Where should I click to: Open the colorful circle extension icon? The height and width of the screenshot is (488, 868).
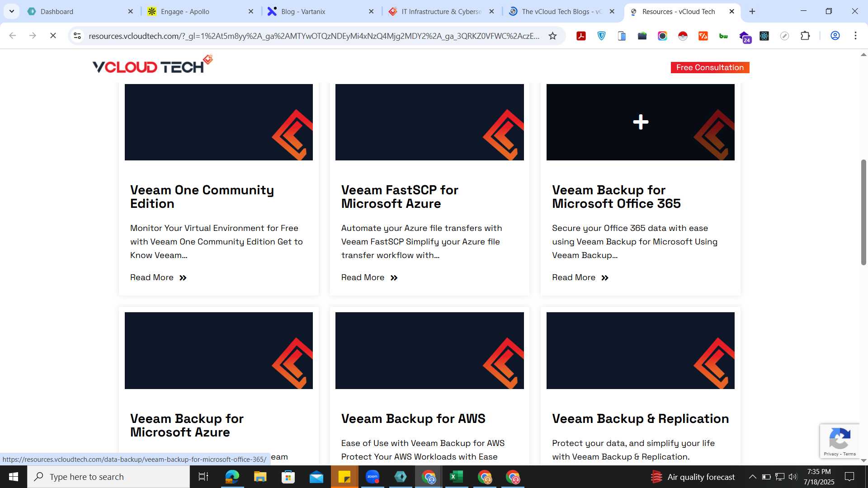tap(662, 36)
